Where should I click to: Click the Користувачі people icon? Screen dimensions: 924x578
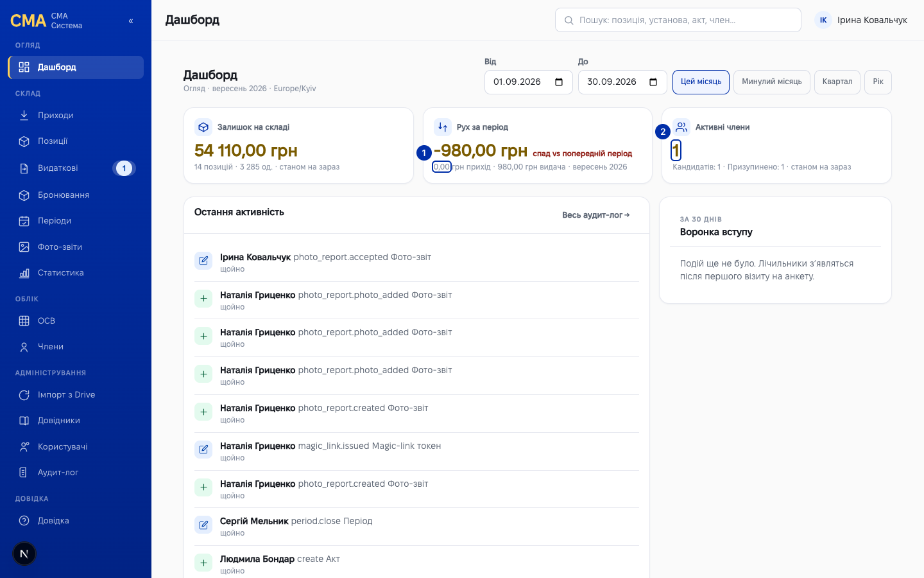24,447
